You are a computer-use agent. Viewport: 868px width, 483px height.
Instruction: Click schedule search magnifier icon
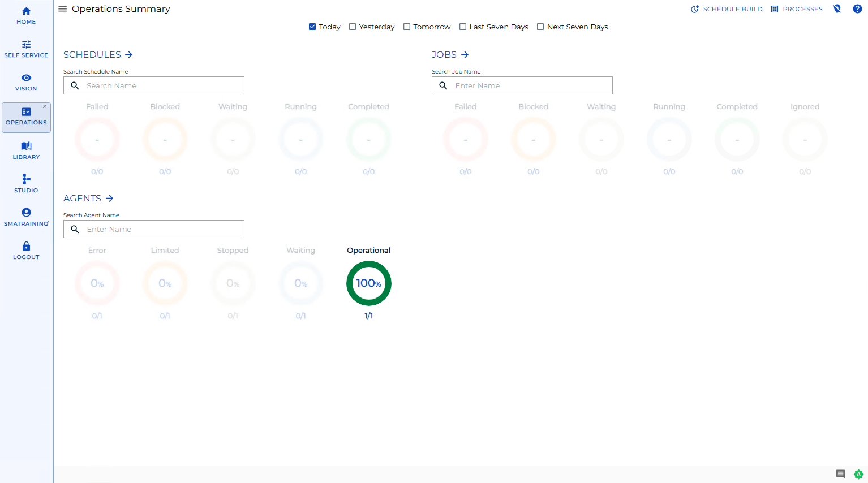pyautogui.click(x=75, y=85)
